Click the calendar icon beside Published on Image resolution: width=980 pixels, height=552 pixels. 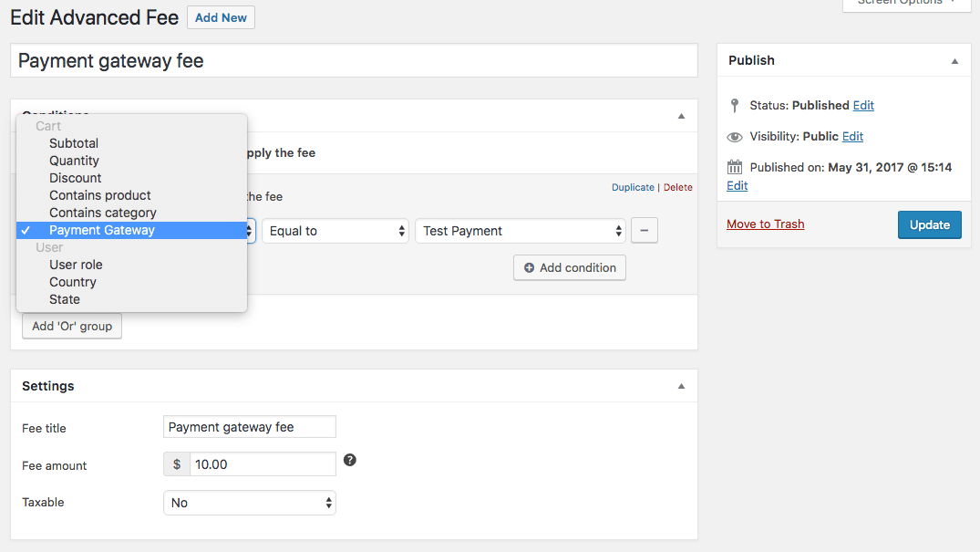click(735, 167)
